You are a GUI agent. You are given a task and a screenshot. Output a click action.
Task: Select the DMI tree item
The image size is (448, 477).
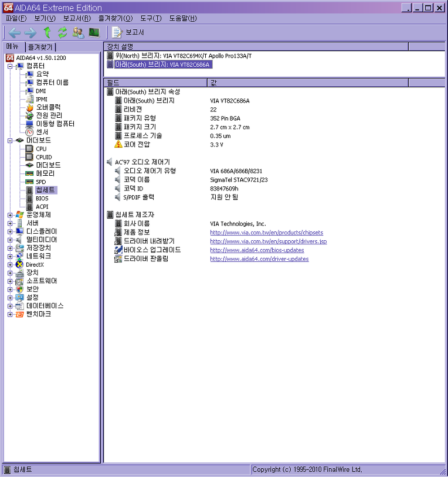[x=41, y=91]
